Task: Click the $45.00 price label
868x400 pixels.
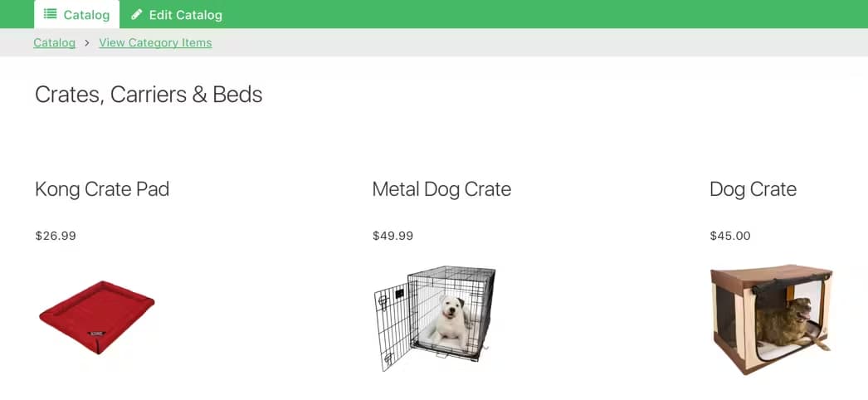Action: (x=730, y=236)
